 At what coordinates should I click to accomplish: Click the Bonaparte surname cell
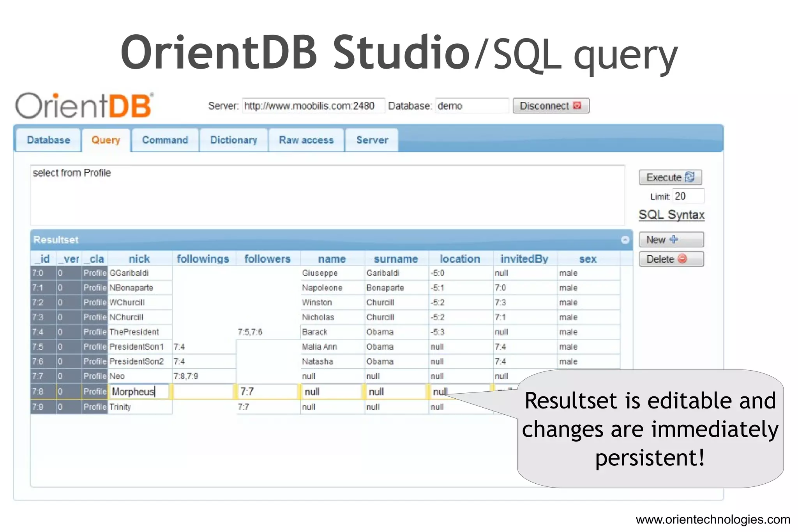tap(396, 288)
